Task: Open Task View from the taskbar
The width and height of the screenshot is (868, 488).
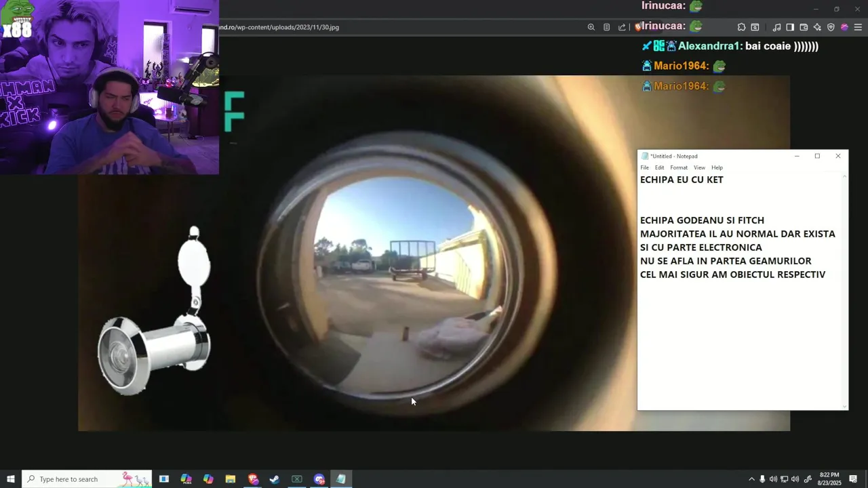Action: coord(163,479)
